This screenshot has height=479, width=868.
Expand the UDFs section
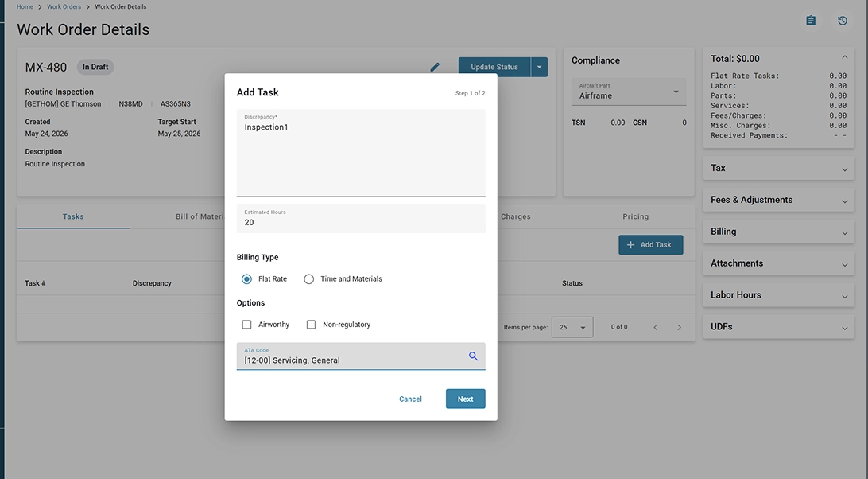click(x=778, y=326)
